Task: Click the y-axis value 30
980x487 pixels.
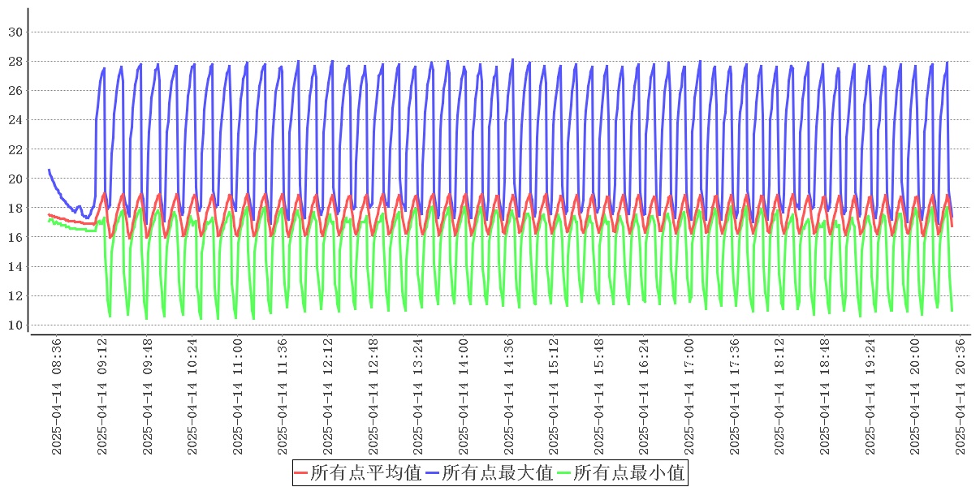Action: 14,32
